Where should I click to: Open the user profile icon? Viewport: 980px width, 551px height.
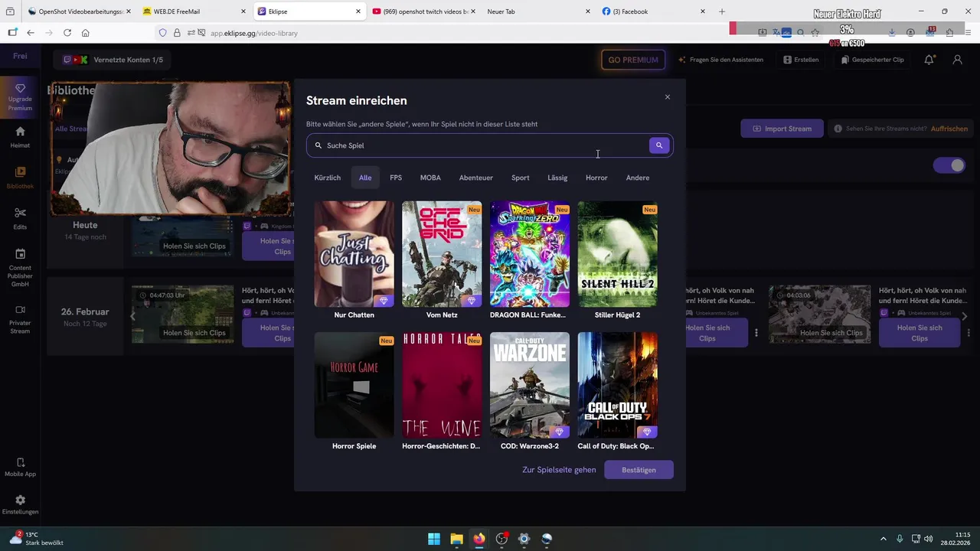[957, 60]
